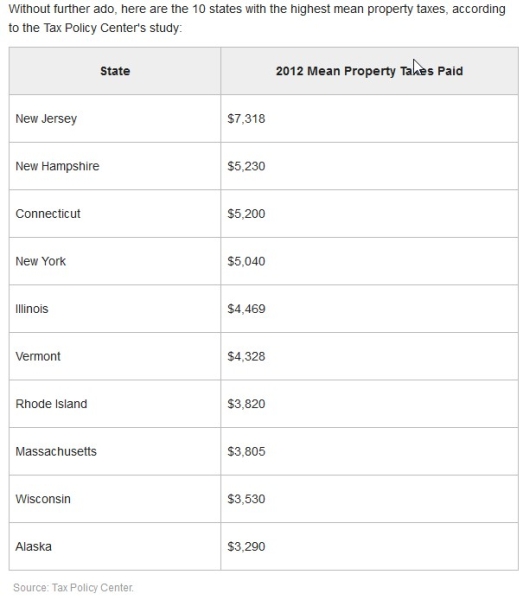Viewport: 530px width, 600px height.
Task: Click the $4,469 value
Action: [246, 309]
